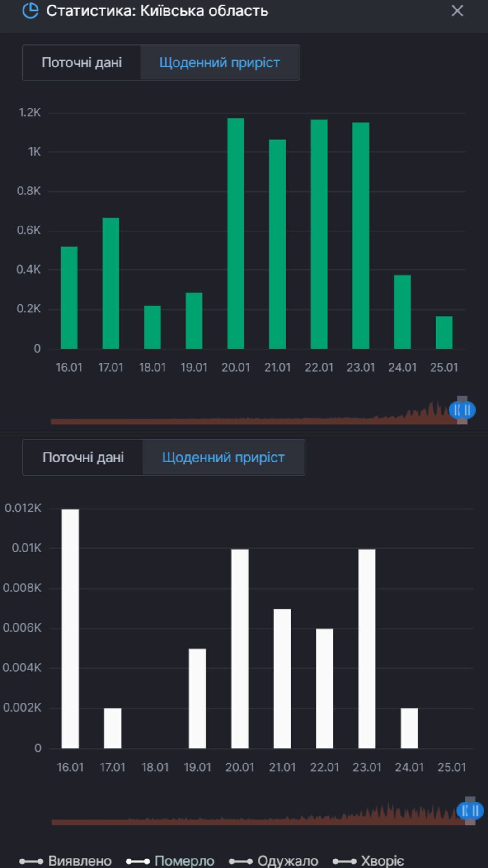Click the blue range handle on green chart
Screen dimensions: 488x868
462,410
